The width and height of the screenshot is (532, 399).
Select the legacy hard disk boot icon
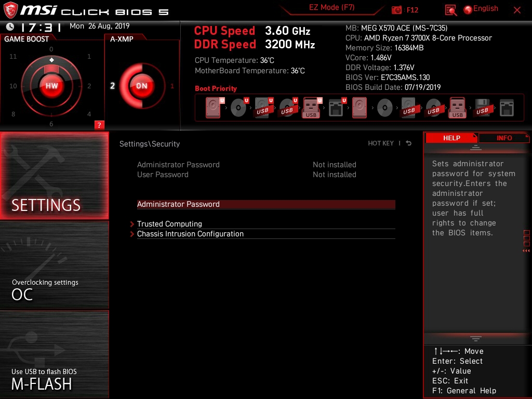[360, 108]
